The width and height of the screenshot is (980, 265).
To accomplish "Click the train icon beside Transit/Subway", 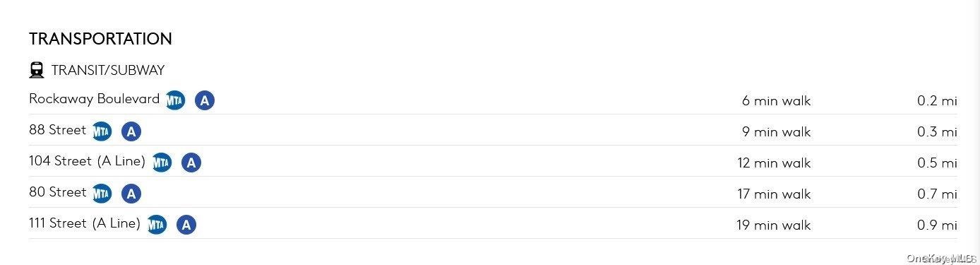I will pyautogui.click(x=37, y=70).
